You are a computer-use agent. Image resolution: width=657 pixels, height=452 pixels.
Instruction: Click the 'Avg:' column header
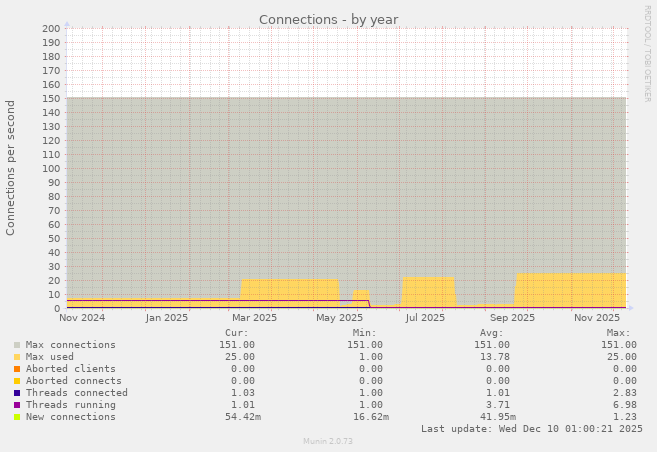[x=490, y=333]
